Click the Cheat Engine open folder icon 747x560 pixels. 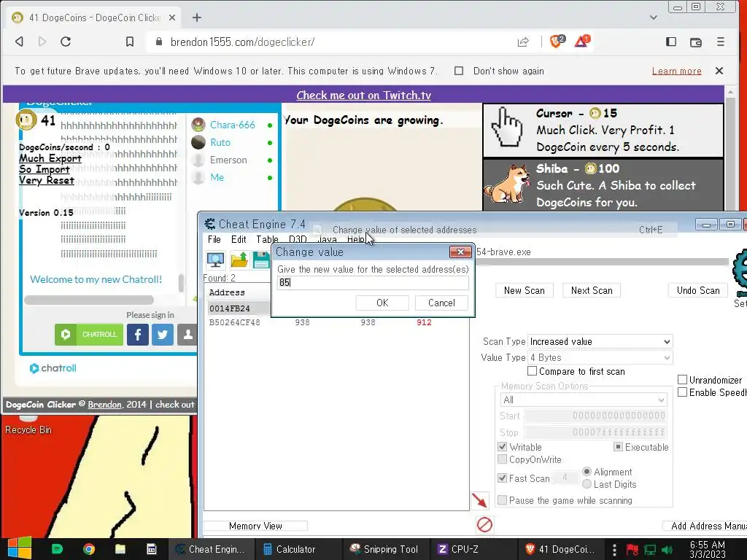239,260
